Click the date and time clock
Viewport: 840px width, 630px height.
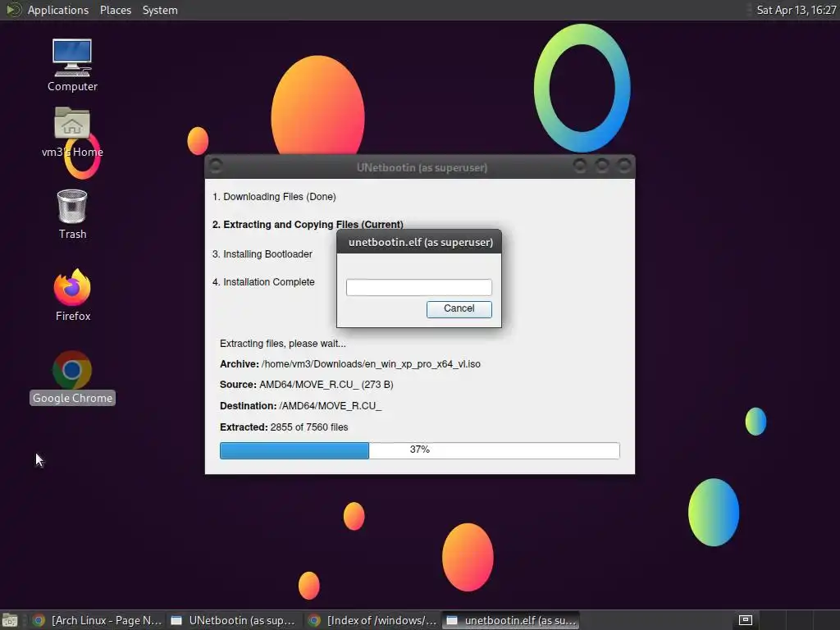click(796, 10)
